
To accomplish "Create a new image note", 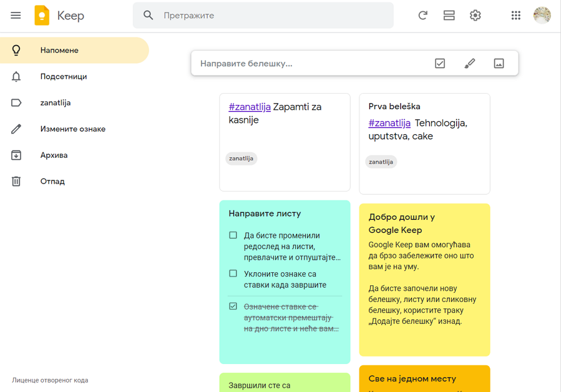I will click(x=499, y=64).
